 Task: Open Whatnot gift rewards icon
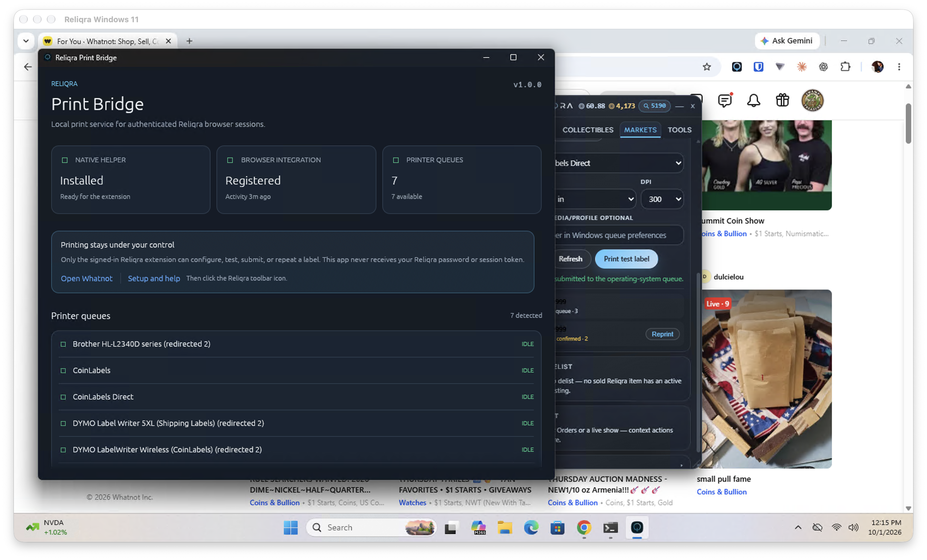[x=782, y=100]
